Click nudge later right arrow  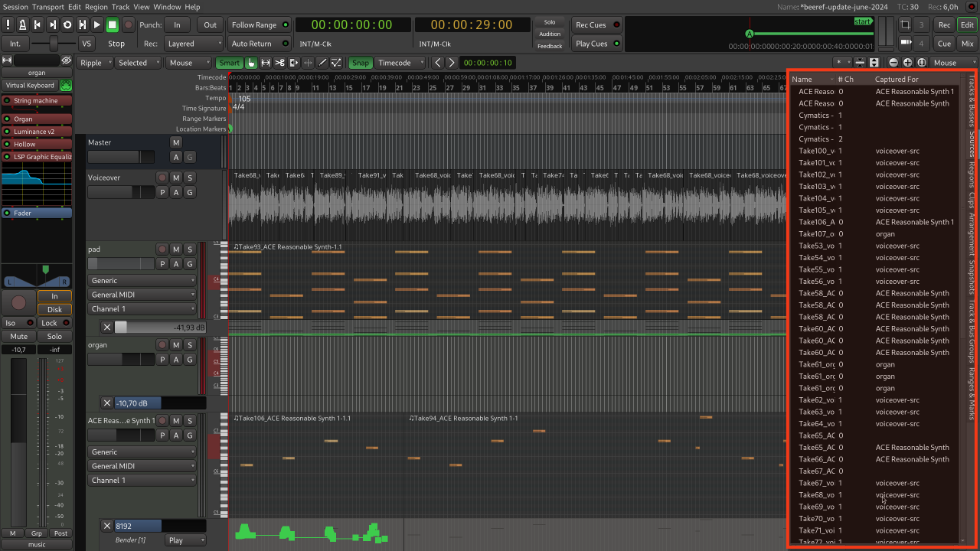(451, 63)
